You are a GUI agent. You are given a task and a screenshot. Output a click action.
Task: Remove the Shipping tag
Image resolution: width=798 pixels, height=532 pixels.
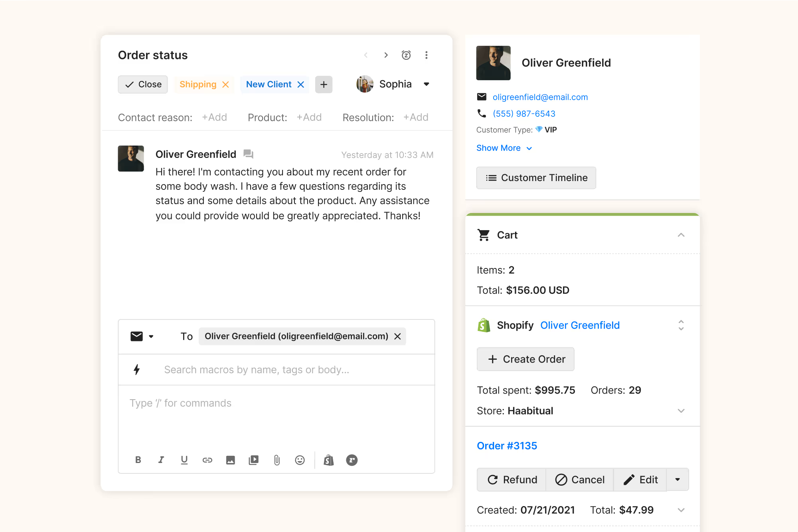(225, 85)
